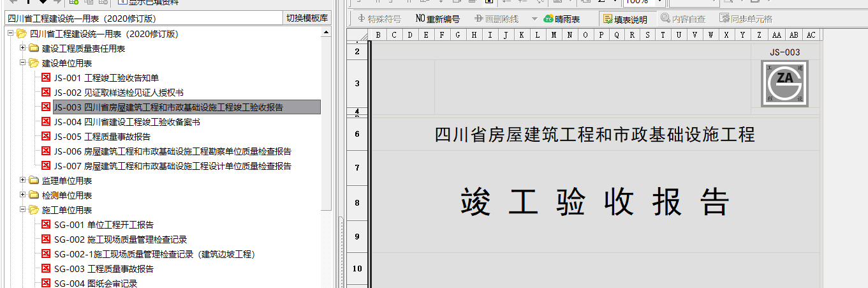Open the 特殊符号 special symbols tool
This screenshot has width=868, height=288.
379,19
